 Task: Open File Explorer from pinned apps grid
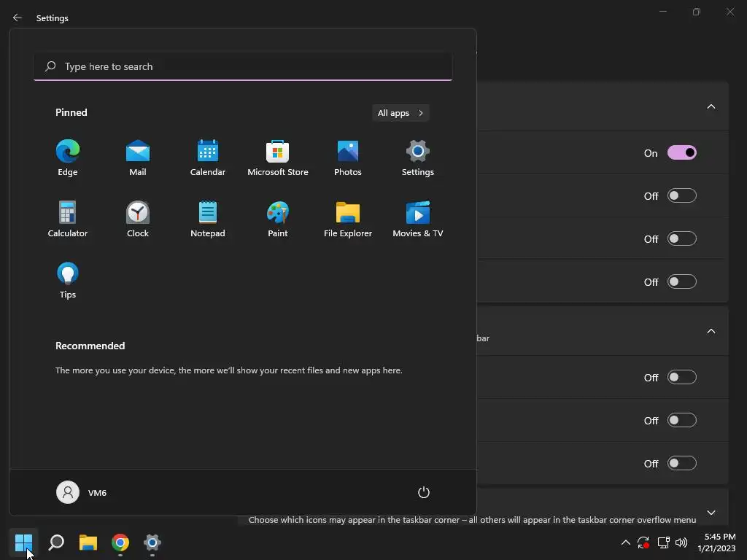pos(348,219)
